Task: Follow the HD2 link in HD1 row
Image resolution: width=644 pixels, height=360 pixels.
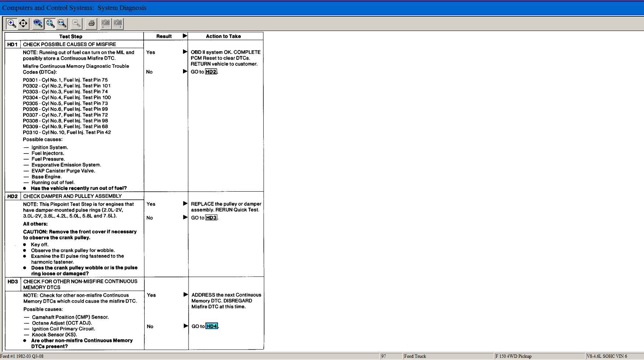Action: [211, 72]
